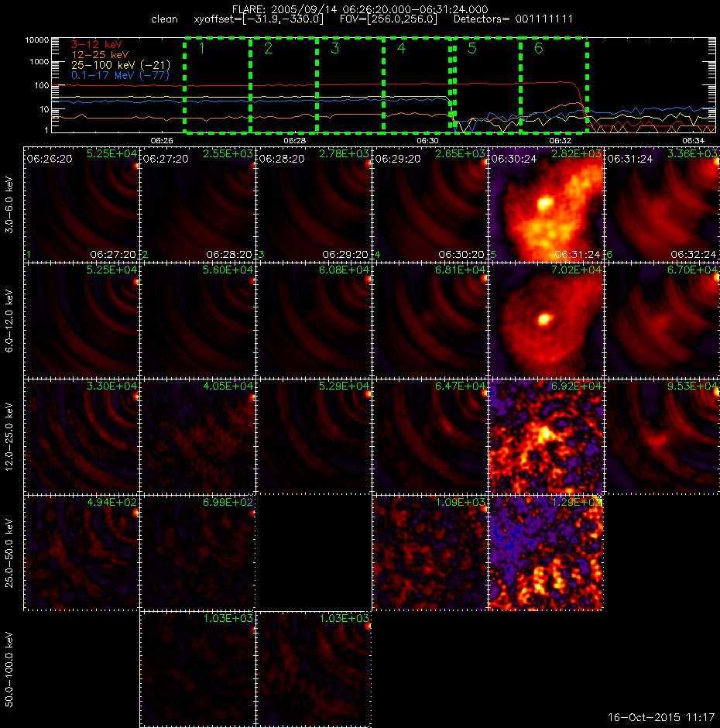
Task: Select interval marker 6 on the light curve
Action: click(x=539, y=48)
